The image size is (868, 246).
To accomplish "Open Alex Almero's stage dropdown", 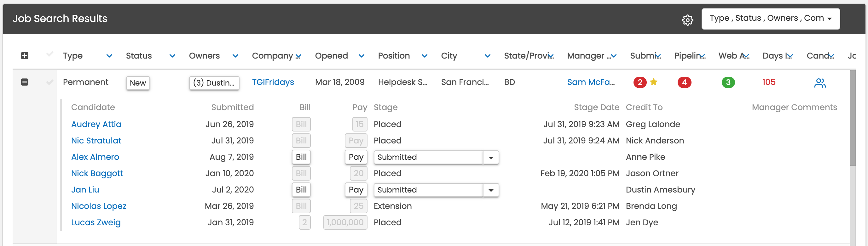I will [491, 158].
